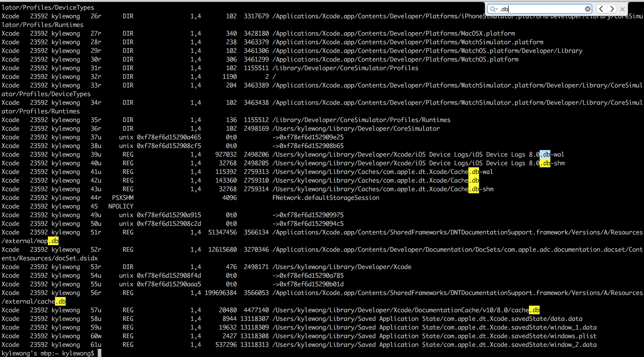Click highlighted .db on the 42u Cache.db line
Image resolution: width=644 pixels, height=357 pixels.
pos(473,181)
